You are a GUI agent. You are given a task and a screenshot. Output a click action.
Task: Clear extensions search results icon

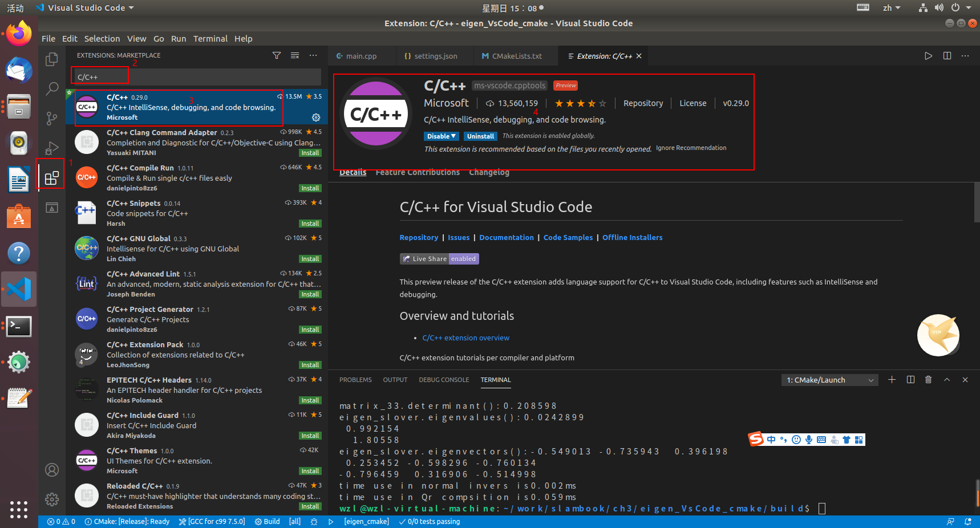pyautogui.click(x=295, y=55)
